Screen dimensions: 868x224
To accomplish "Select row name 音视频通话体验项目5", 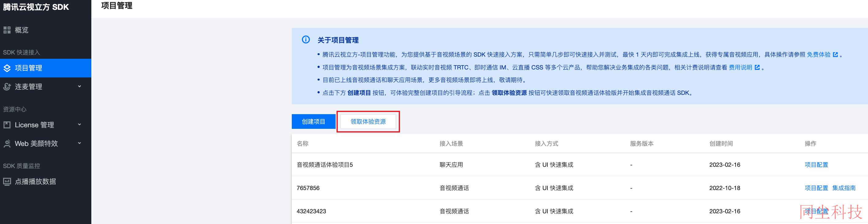I will pos(325,165).
